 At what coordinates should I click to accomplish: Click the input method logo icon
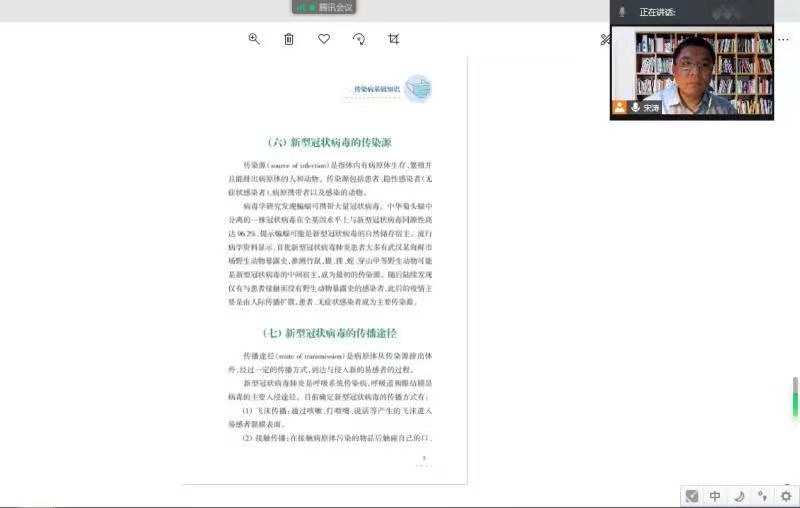click(x=692, y=496)
